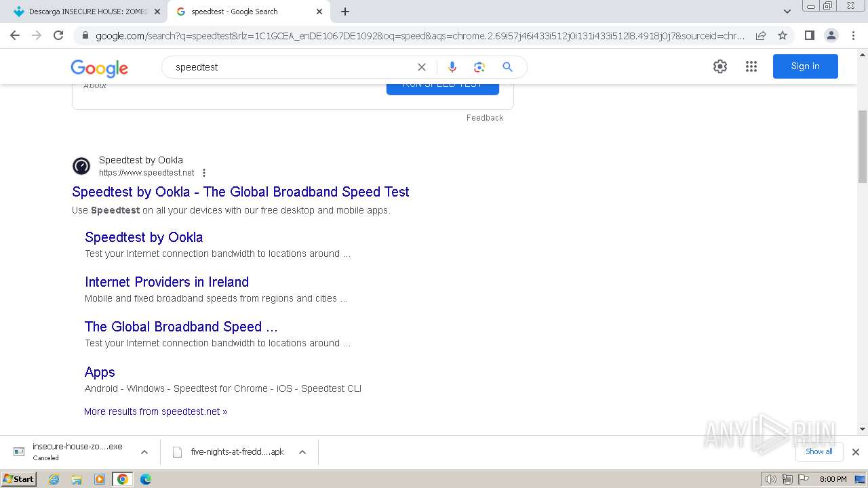Click the taskbar clock 8:00 PM
Image resolution: width=868 pixels, height=488 pixels.
(x=833, y=479)
